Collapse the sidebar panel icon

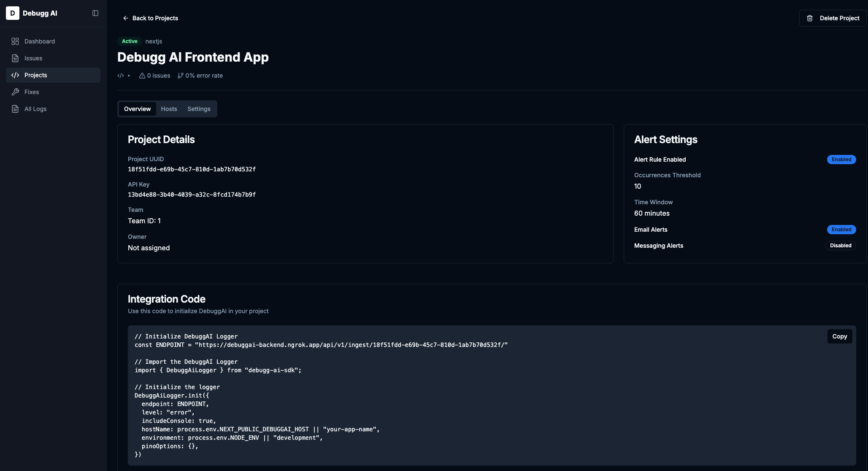(x=95, y=13)
